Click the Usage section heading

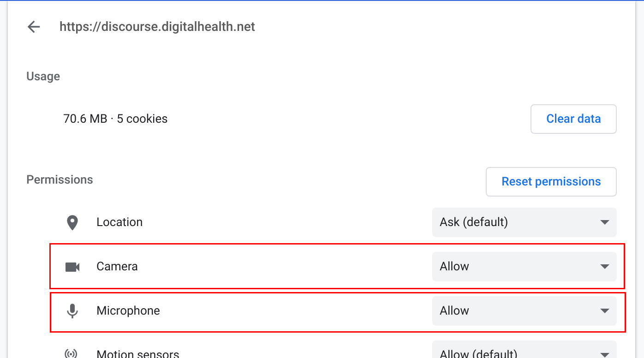pos(43,76)
